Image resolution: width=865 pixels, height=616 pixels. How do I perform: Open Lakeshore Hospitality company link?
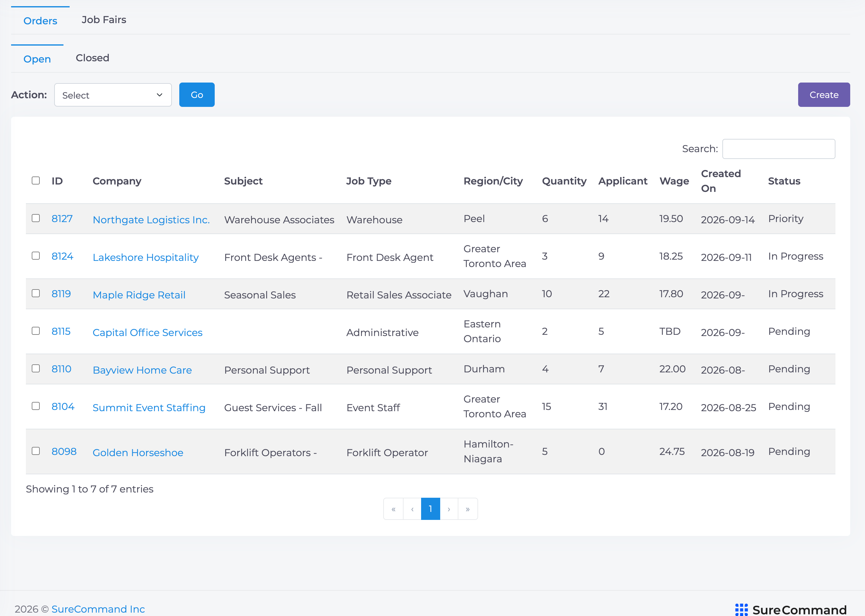pos(146,257)
